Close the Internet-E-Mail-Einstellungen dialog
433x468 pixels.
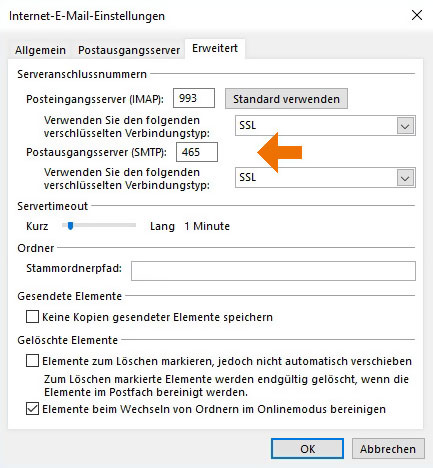(x=417, y=15)
